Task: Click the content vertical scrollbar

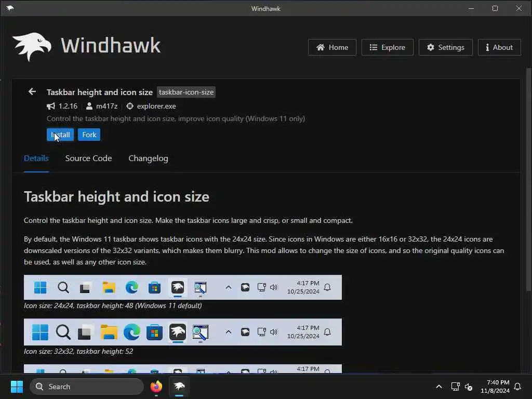Action: tap(528, 179)
